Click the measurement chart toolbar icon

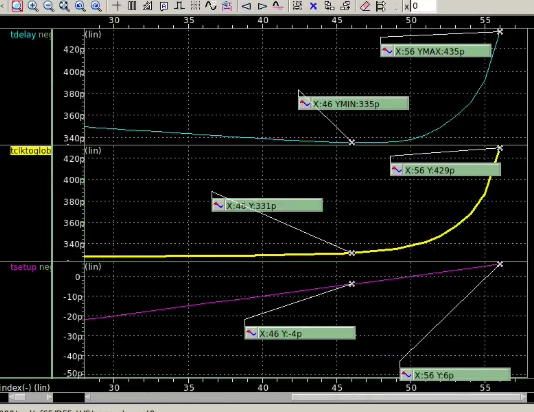(148, 6)
